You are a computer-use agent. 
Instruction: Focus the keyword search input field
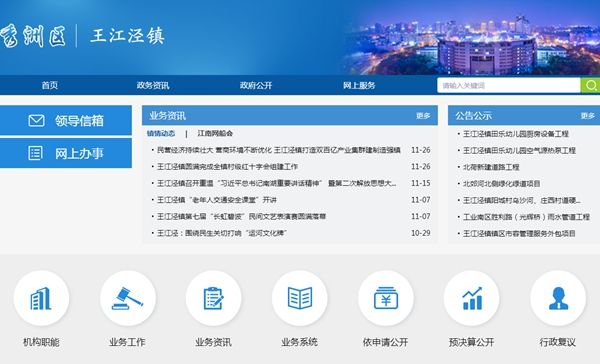point(509,85)
